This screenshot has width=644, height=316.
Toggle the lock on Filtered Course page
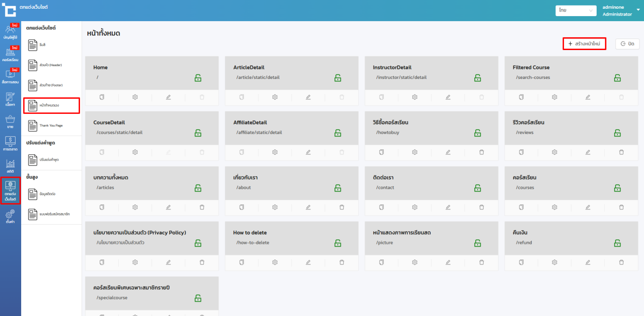(x=617, y=78)
